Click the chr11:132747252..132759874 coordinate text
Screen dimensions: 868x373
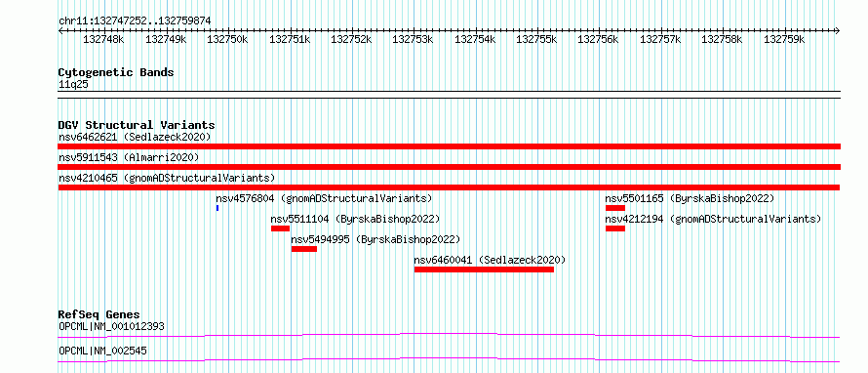click(x=135, y=21)
